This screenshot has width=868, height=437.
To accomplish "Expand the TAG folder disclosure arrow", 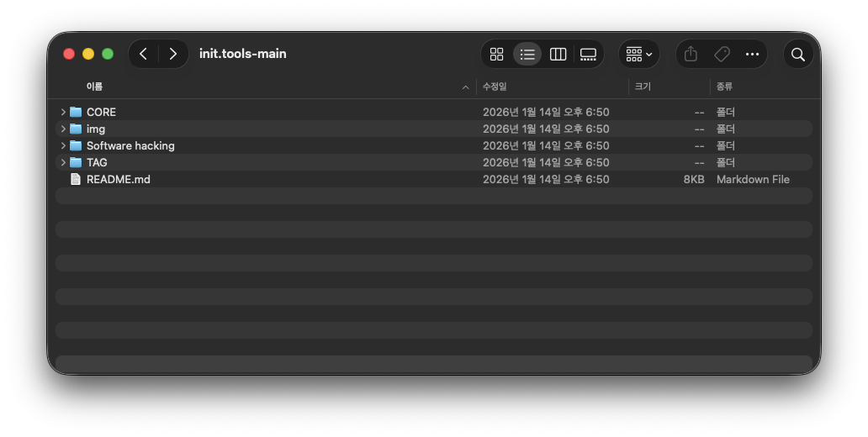I will click(x=63, y=162).
